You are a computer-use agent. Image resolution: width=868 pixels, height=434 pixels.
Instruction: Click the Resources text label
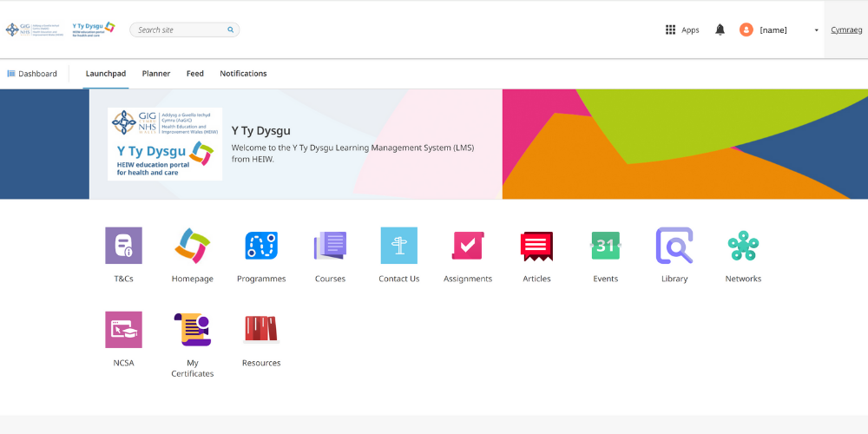click(x=261, y=363)
